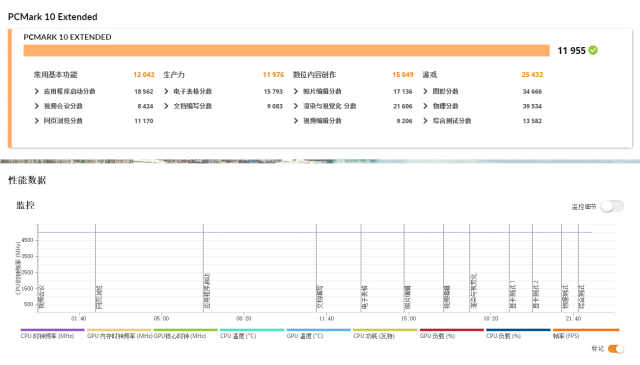The height and width of the screenshot is (365, 640).
Task: Toggle the purple CPU clock frequency (MHz) legend
Action: pyautogui.click(x=52, y=334)
